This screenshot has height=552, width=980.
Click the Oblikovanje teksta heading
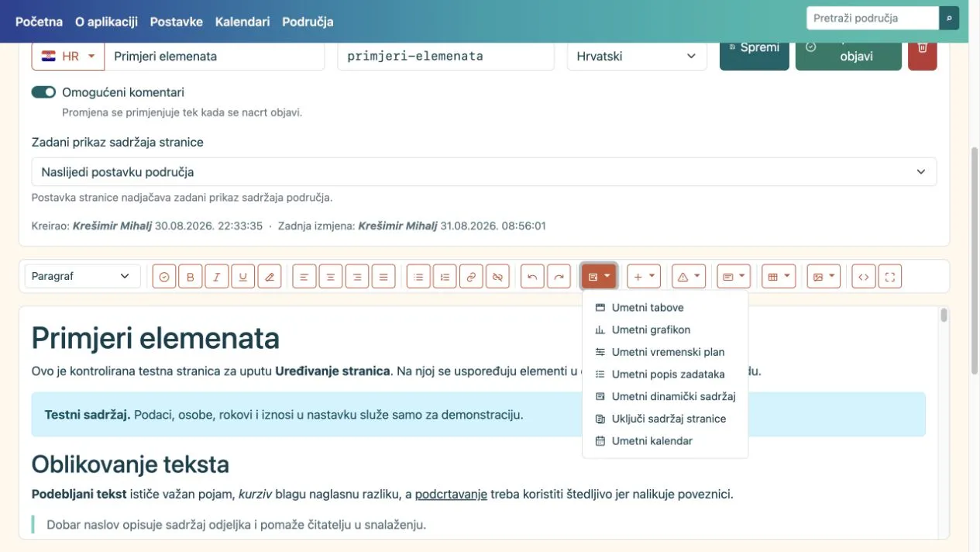click(130, 464)
